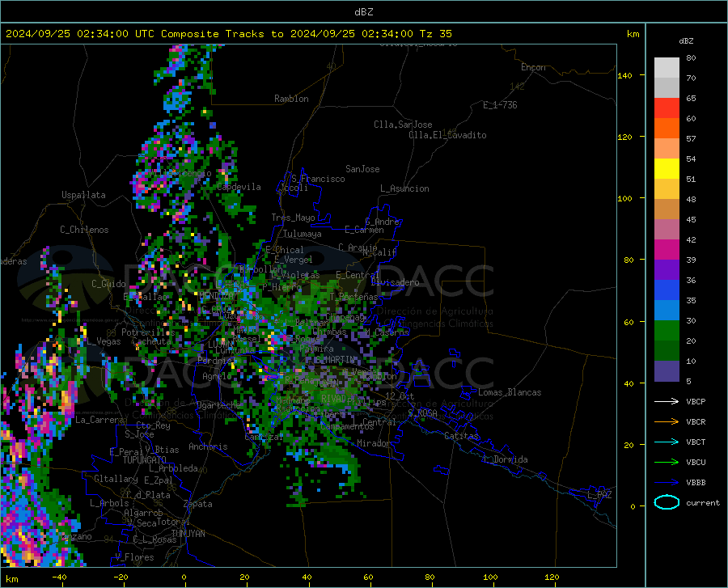728x588 pixels.
Task: Click the -40 tick on bottom axis
Action: pyautogui.click(x=59, y=577)
